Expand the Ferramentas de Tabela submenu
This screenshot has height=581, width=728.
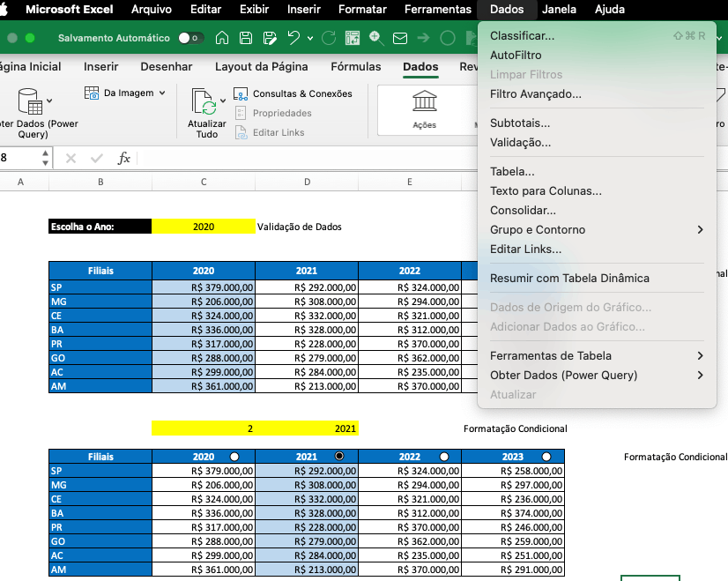(x=597, y=356)
